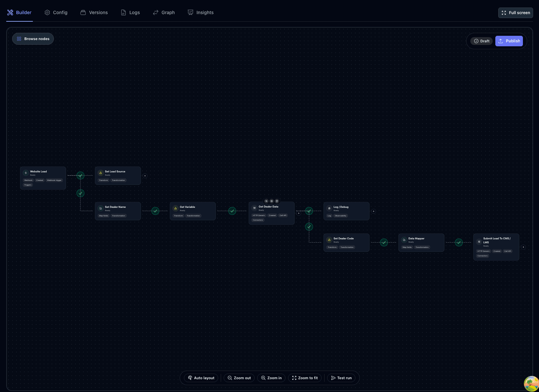Open the Graph tab

point(164,12)
